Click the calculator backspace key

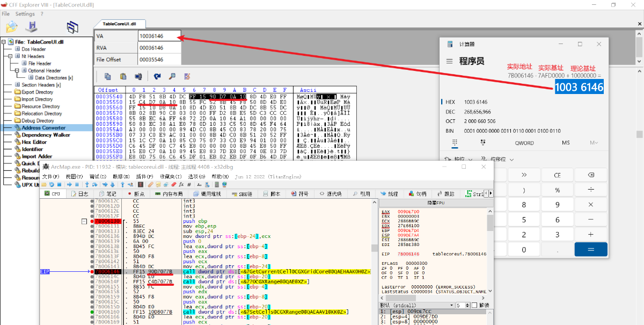[591, 175]
